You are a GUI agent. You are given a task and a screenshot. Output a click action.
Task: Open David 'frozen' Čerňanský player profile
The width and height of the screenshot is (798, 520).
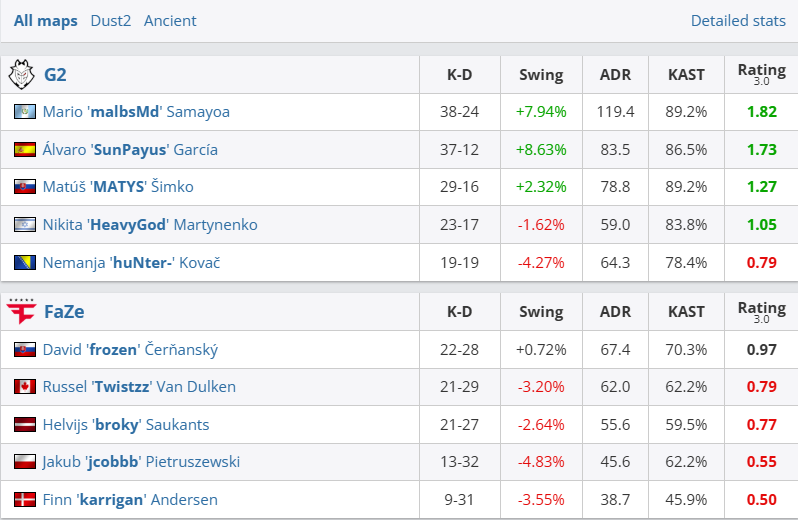[130, 350]
